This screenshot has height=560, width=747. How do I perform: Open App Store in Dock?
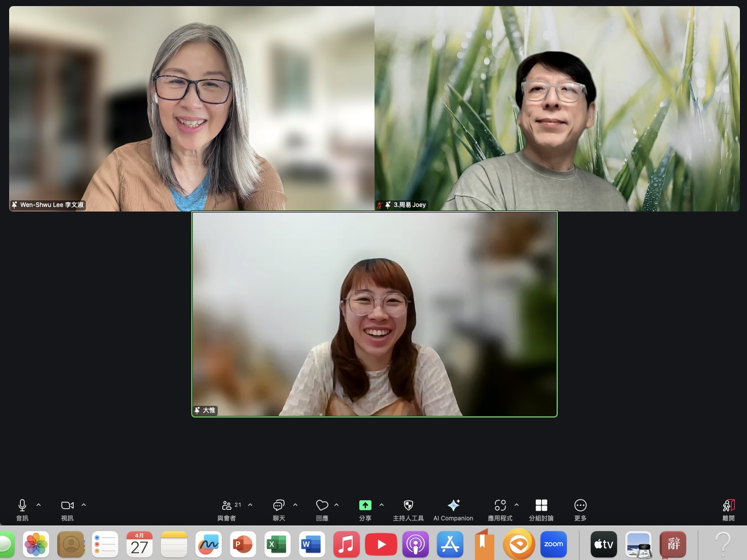[x=450, y=545]
